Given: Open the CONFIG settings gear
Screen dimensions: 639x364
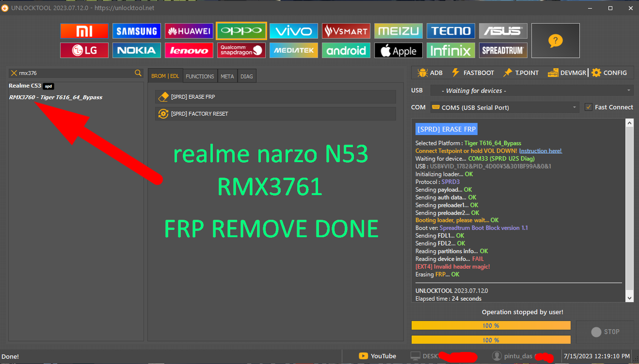Looking at the screenshot, I should 610,72.
